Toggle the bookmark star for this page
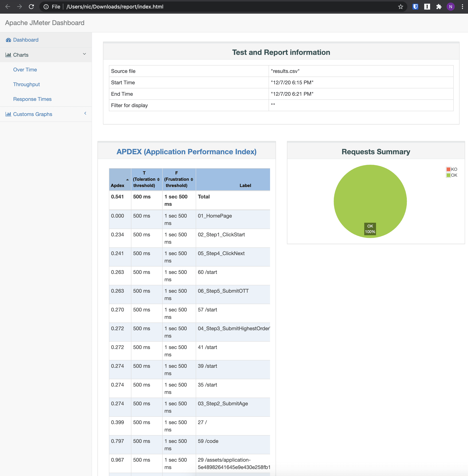This screenshot has width=468, height=476. (x=401, y=7)
